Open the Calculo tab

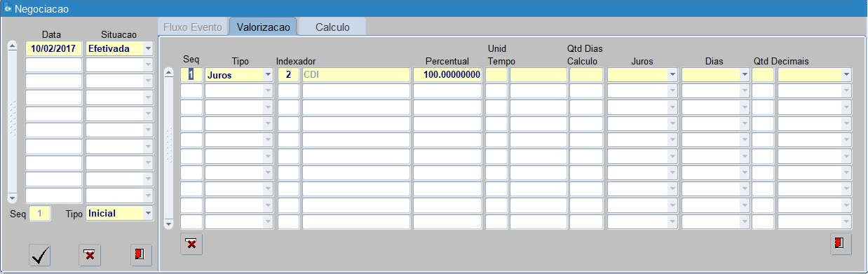[x=332, y=27]
